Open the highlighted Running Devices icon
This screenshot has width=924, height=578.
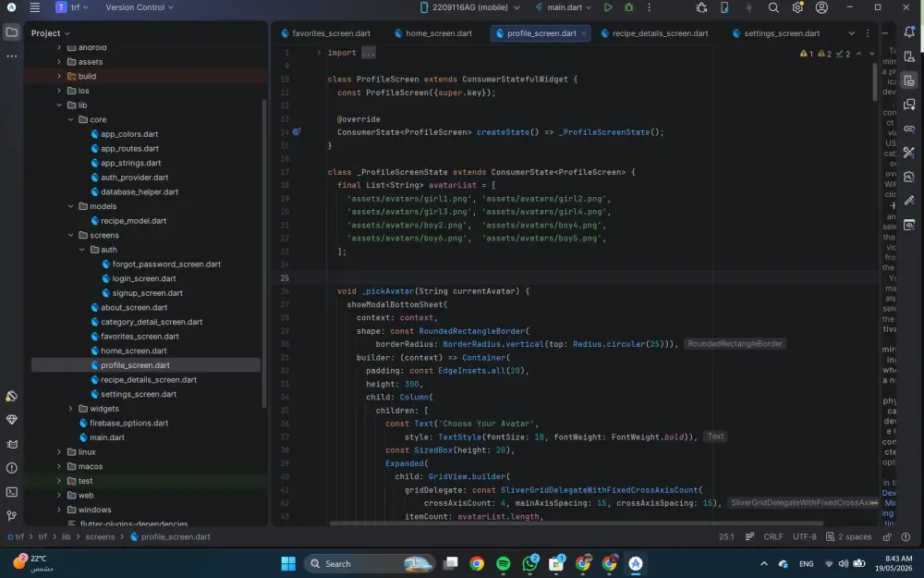tap(909, 80)
